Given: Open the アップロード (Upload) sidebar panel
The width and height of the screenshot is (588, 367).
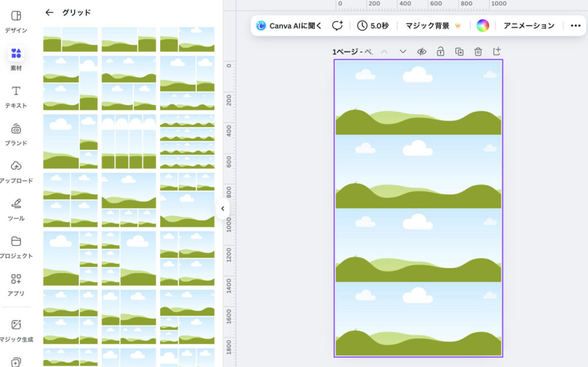Looking at the screenshot, I should (16, 171).
